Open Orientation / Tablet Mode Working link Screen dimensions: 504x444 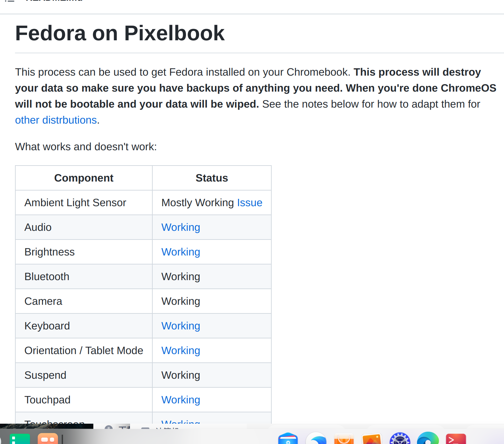[x=181, y=350]
